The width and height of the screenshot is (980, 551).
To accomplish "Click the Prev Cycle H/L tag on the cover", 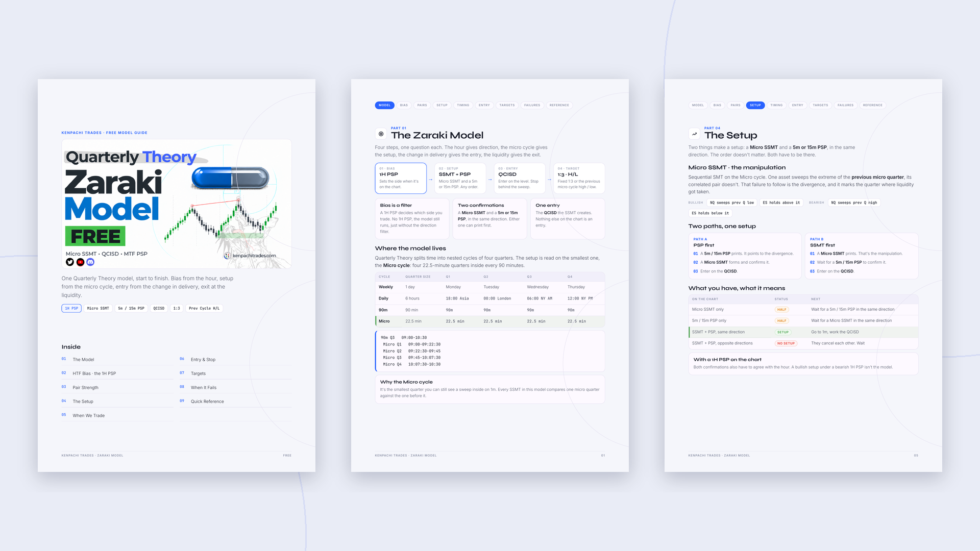I will [x=204, y=308].
